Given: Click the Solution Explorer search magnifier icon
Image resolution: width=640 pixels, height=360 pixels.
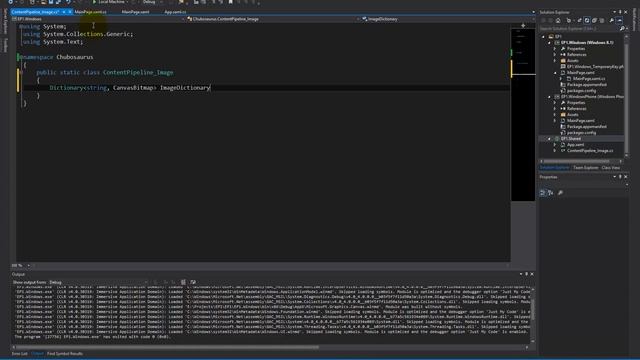Looking at the screenshot, I should click(622, 29).
